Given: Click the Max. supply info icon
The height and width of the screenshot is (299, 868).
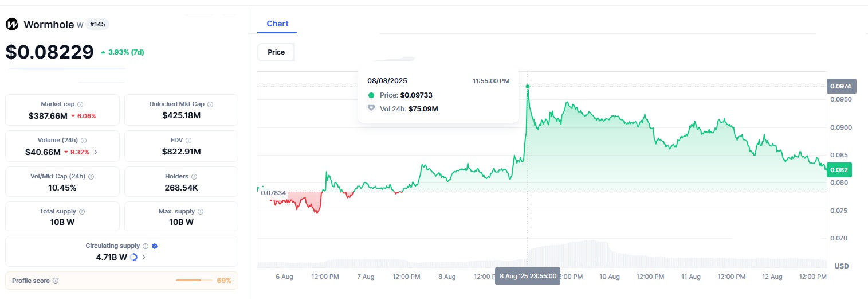Looking at the screenshot, I should 200,212.
